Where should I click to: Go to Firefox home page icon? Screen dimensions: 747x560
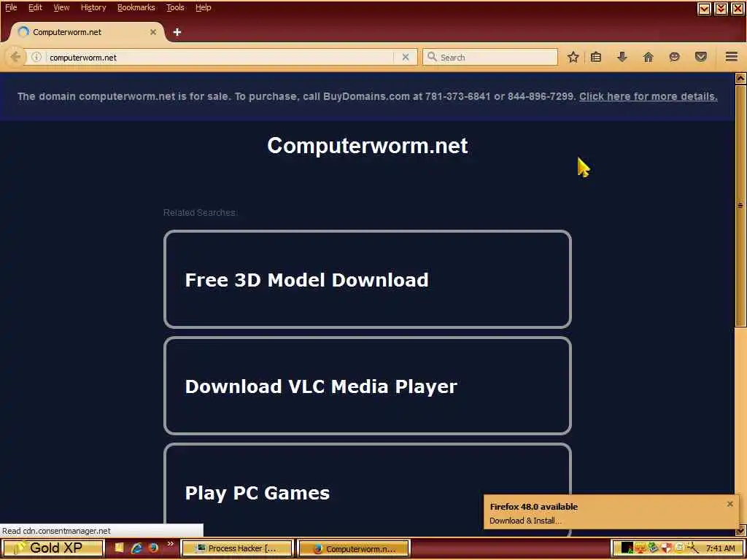coord(648,57)
